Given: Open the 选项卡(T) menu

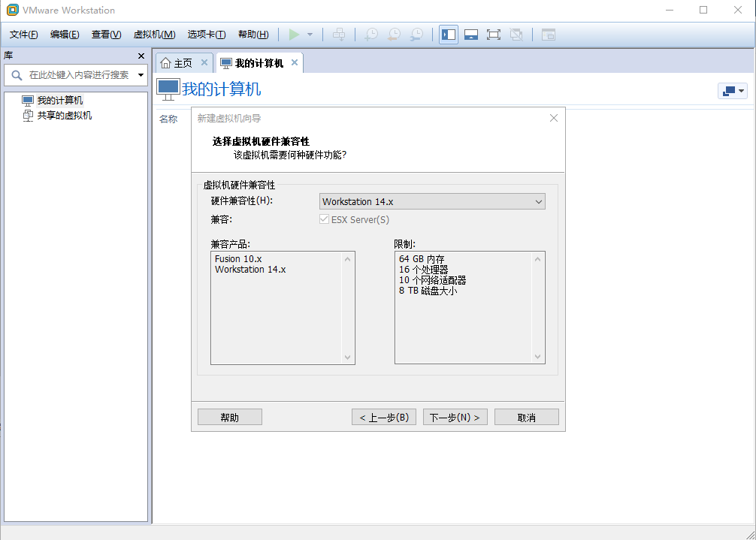Looking at the screenshot, I should [207, 35].
